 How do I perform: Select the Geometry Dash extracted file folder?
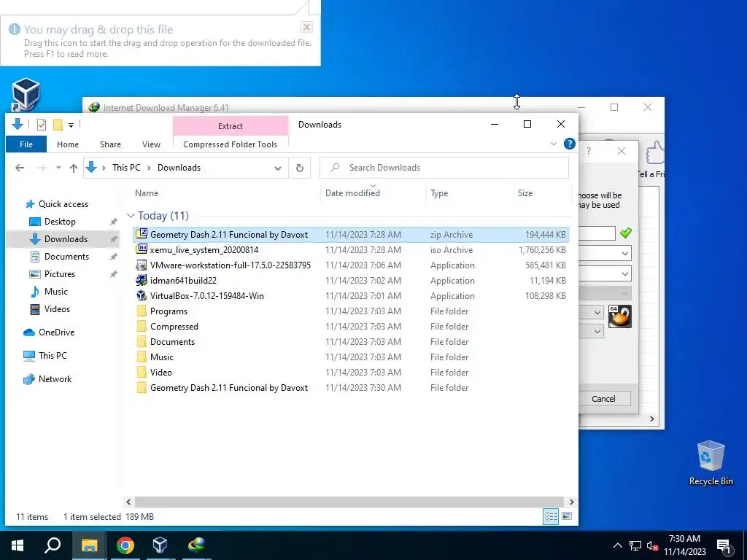click(x=351, y=388)
